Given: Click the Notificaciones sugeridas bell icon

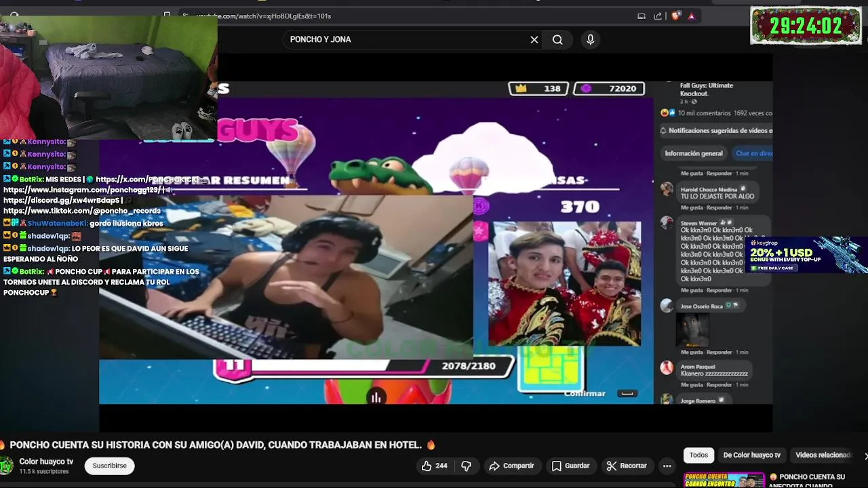Looking at the screenshot, I should (x=663, y=131).
